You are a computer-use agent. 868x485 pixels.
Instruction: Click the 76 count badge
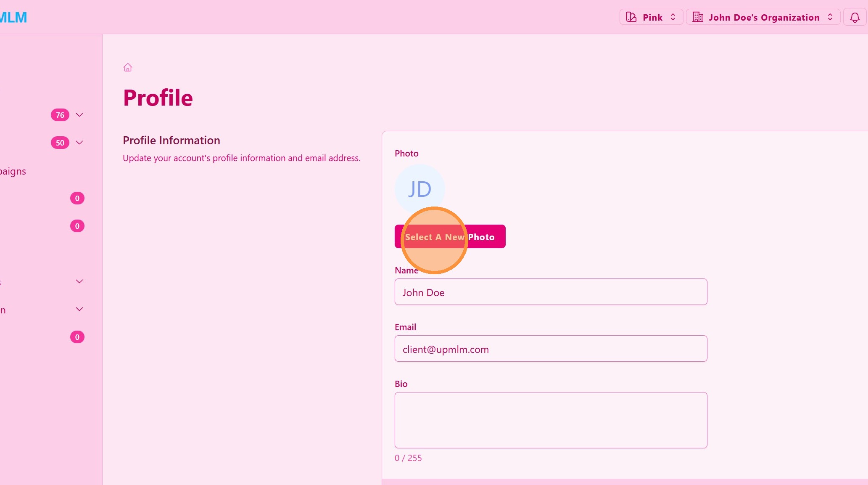(x=60, y=115)
